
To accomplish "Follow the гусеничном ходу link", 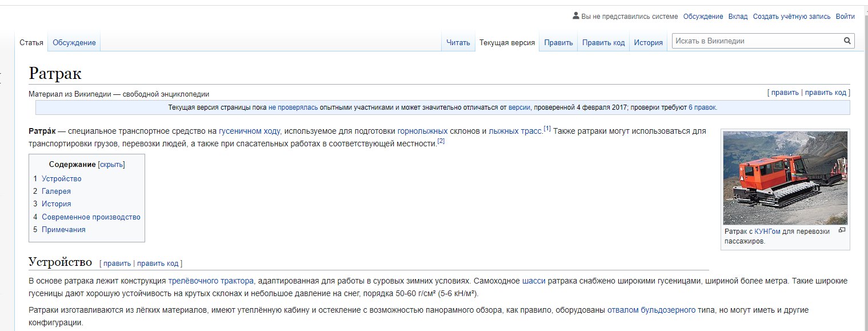I will pos(249,131).
